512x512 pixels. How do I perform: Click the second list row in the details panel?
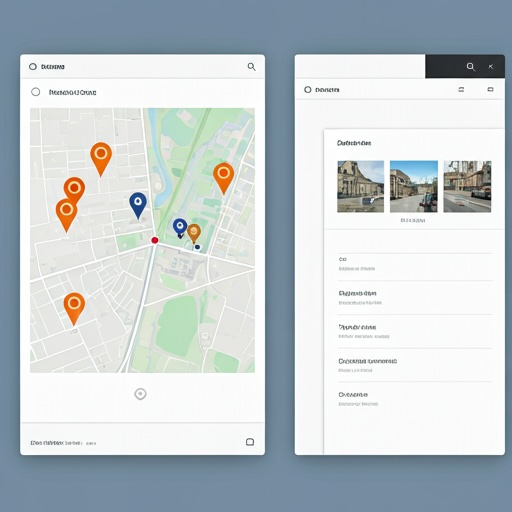[415, 298]
